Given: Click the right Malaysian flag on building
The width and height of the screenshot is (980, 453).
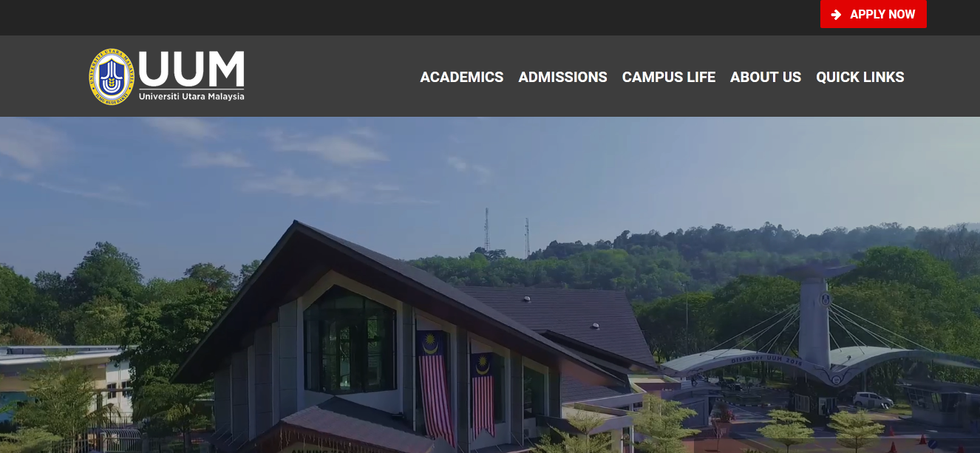Looking at the screenshot, I should [483, 393].
